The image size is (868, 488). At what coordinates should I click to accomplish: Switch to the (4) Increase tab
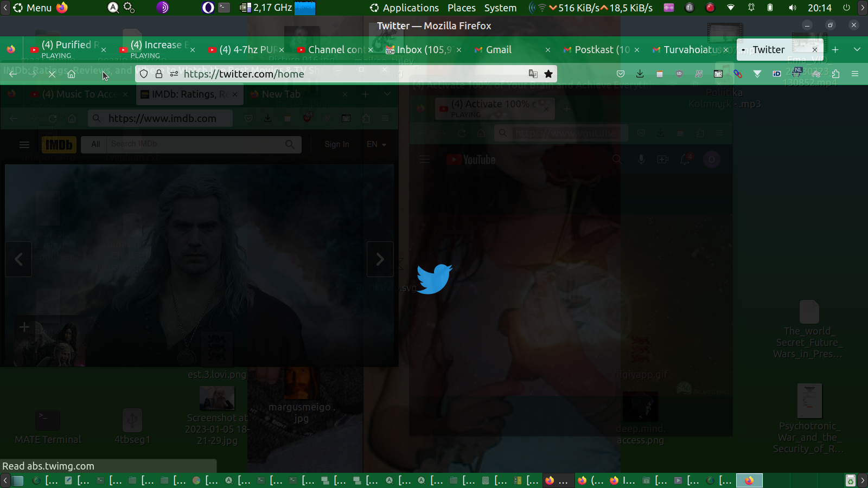(x=157, y=49)
